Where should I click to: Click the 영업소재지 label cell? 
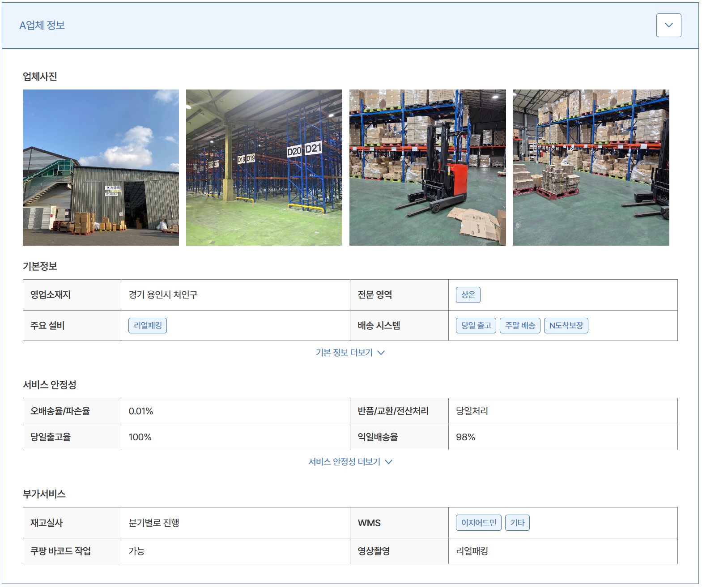(x=72, y=295)
